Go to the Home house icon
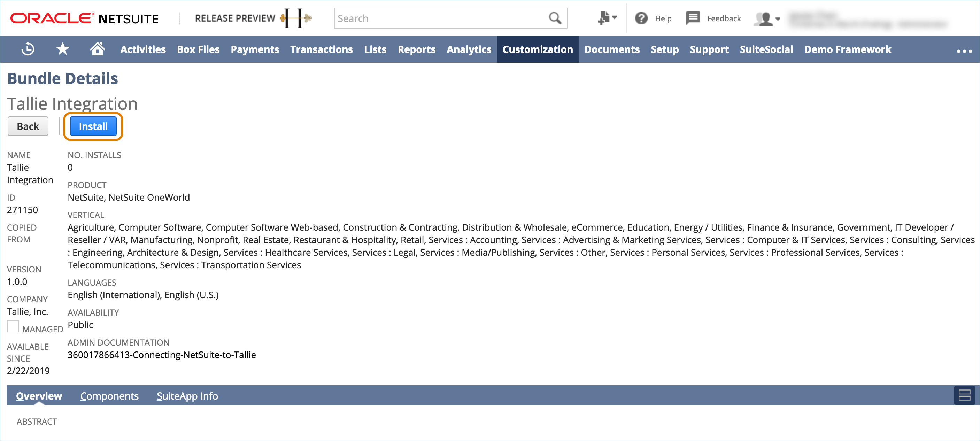 [98, 49]
